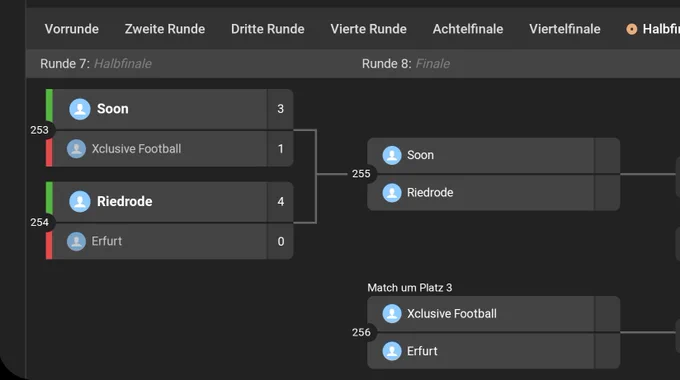Click Soon's avatar in final match 255
Image resolution: width=680 pixels, height=380 pixels.
pos(392,155)
